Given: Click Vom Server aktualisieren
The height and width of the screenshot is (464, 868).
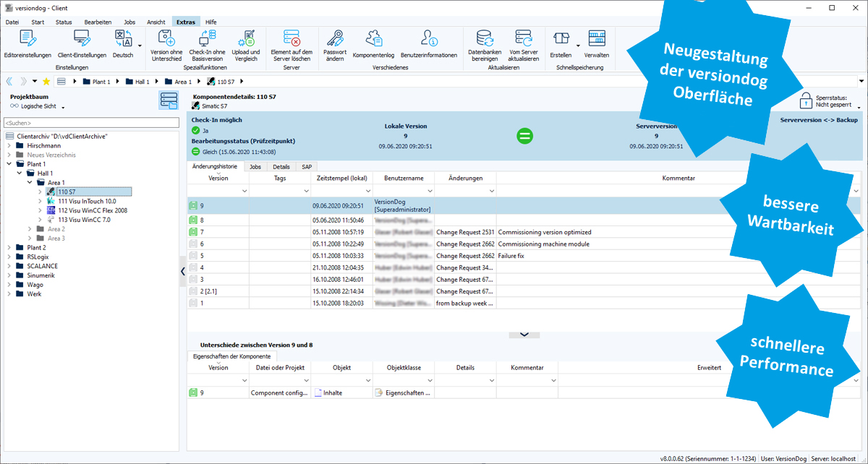Looking at the screenshot, I should (524, 46).
